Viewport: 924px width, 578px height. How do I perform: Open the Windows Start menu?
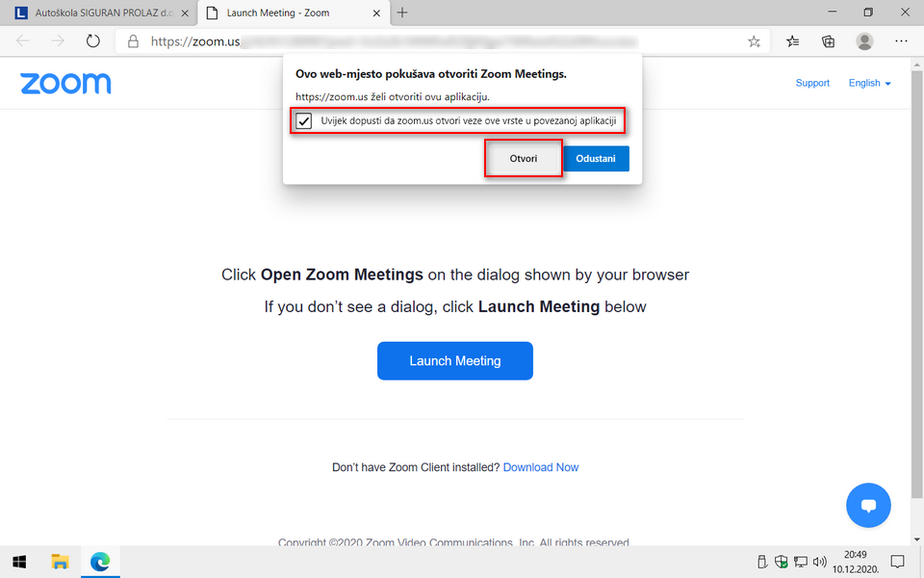pyautogui.click(x=19, y=562)
